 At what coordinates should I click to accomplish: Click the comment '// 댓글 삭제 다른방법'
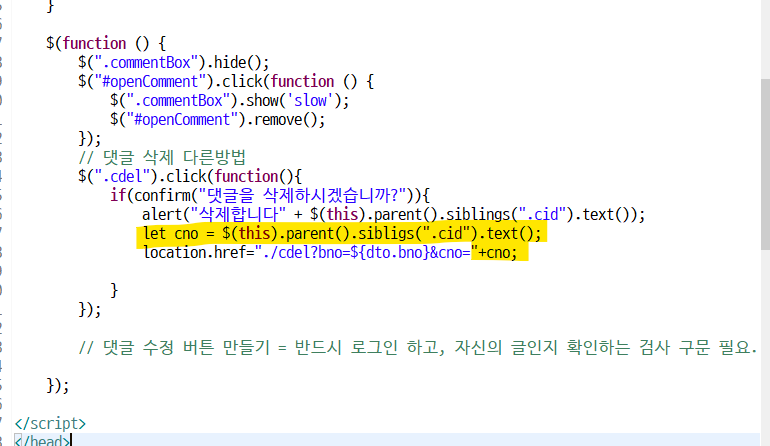click(162, 158)
